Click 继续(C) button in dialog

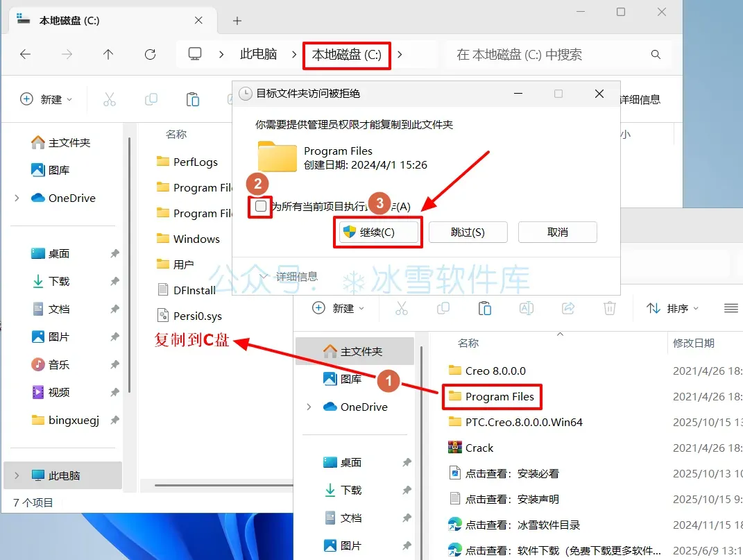coord(378,232)
